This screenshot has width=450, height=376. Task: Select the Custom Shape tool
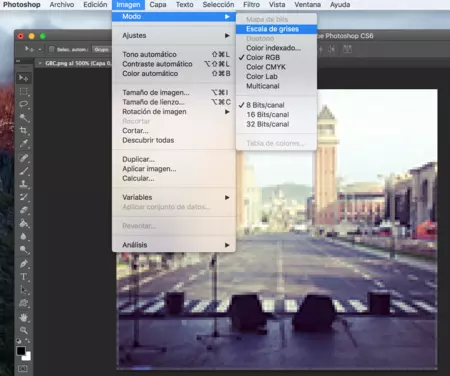23,303
